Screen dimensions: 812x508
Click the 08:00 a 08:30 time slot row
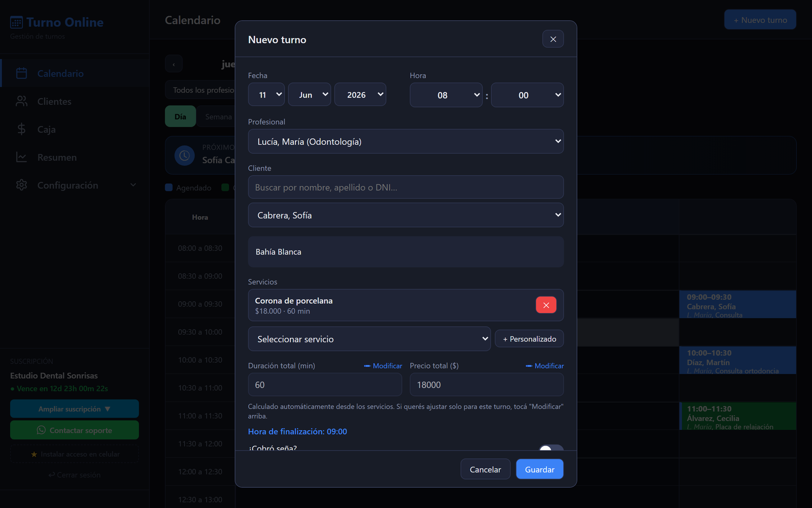point(200,248)
